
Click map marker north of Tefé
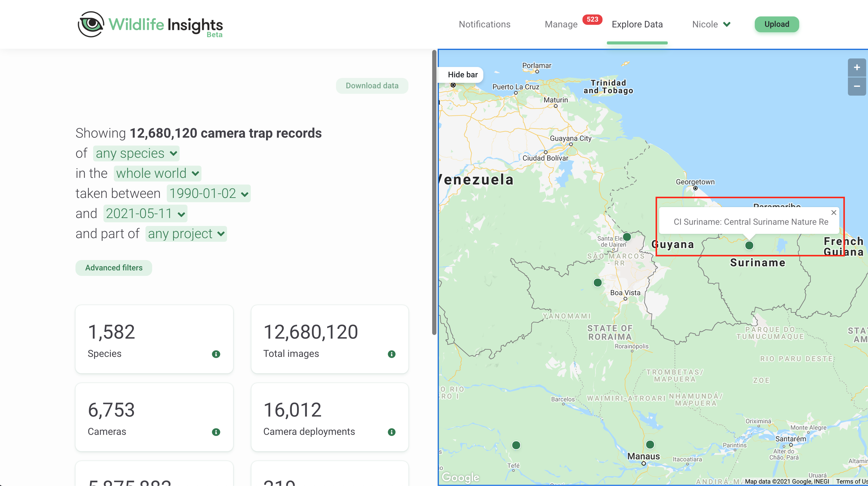pos(516,445)
